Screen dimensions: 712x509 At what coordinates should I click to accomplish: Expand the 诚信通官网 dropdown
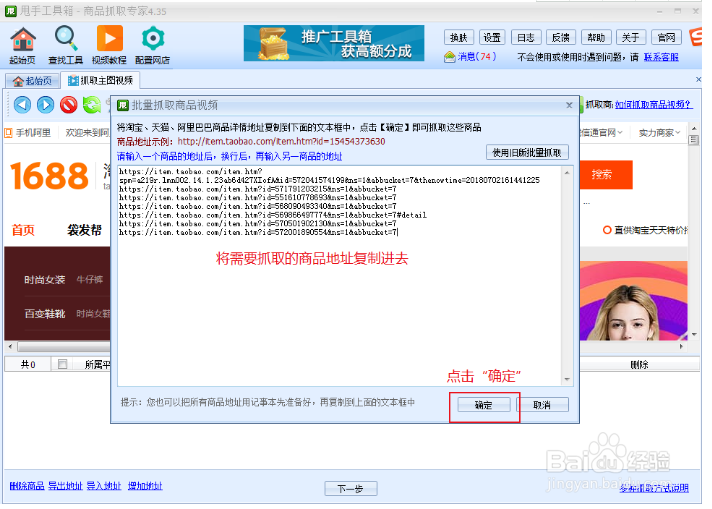click(x=601, y=133)
